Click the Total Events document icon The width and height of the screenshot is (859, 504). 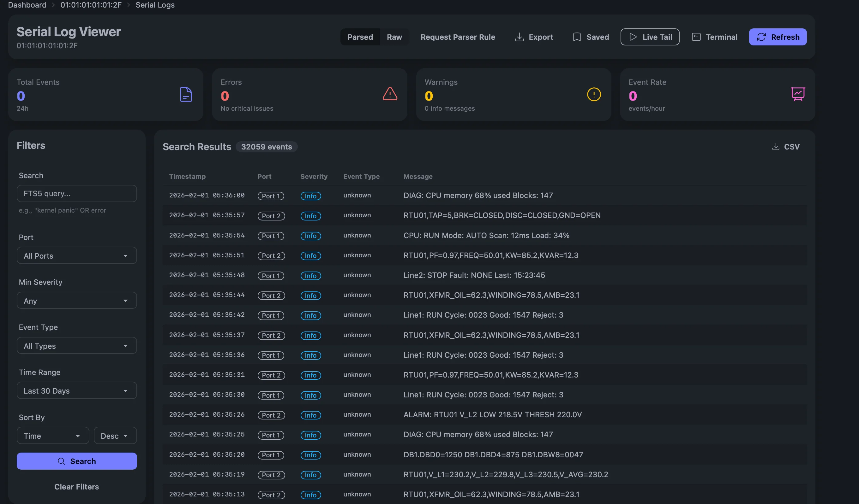tap(186, 94)
